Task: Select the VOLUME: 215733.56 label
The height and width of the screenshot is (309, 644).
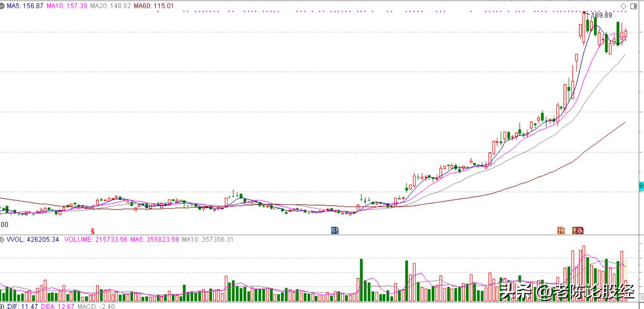Action: [x=96, y=240]
